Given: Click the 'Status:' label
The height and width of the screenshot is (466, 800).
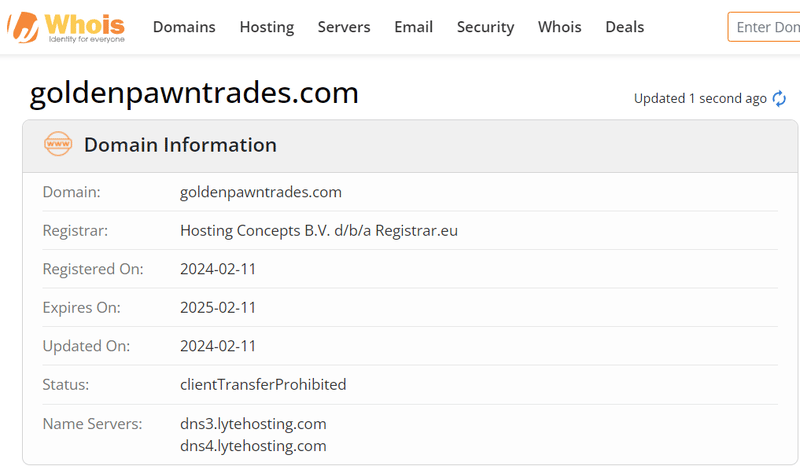Looking at the screenshot, I should [x=66, y=384].
